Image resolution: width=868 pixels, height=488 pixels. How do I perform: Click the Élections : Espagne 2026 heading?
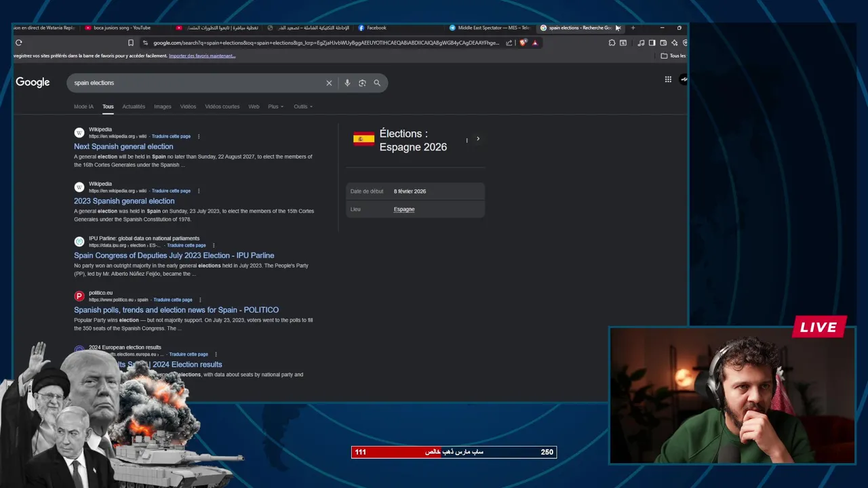[413, 140]
